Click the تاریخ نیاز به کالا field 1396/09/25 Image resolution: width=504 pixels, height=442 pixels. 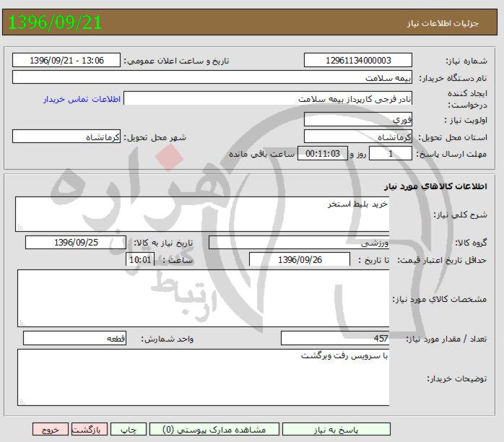pyautogui.click(x=76, y=243)
